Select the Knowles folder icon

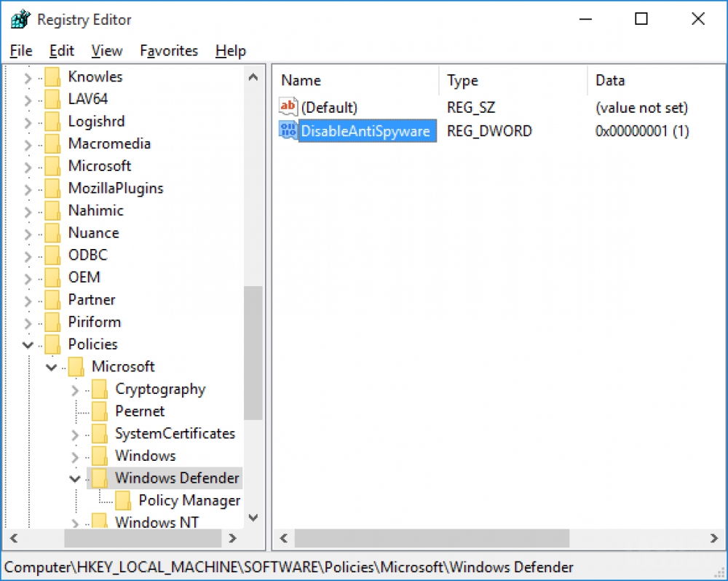point(52,76)
